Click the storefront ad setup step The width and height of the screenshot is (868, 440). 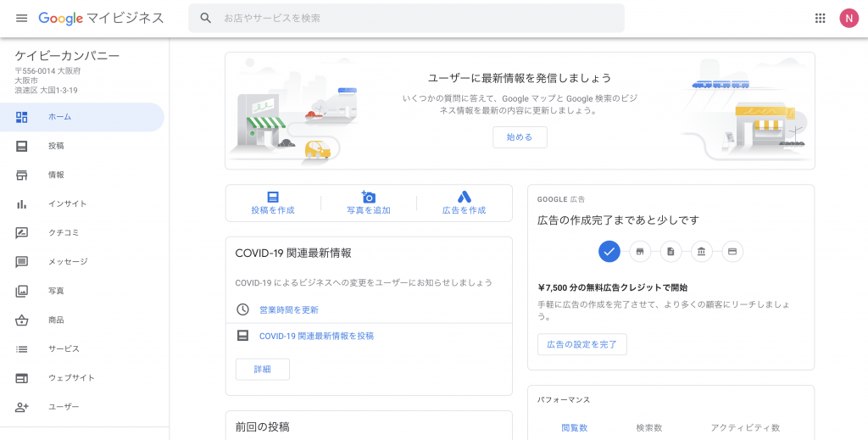(x=640, y=251)
